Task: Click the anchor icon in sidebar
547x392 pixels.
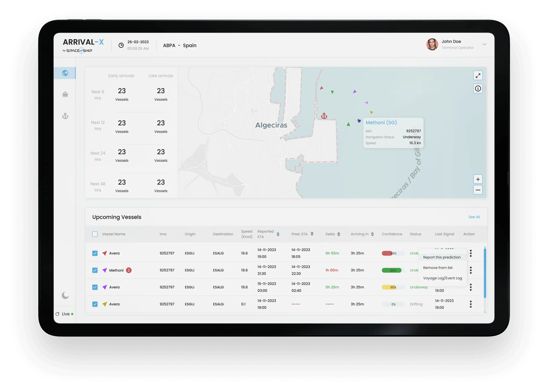Action: click(x=65, y=115)
